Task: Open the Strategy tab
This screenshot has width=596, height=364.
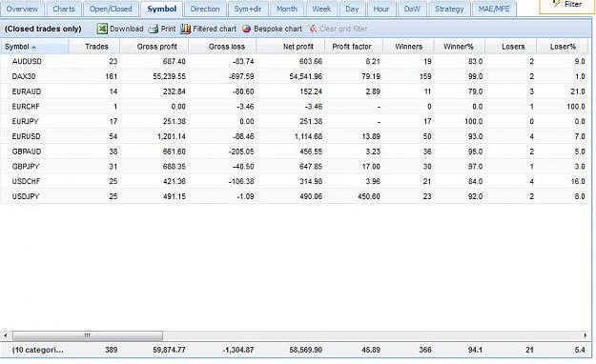Action: [449, 9]
